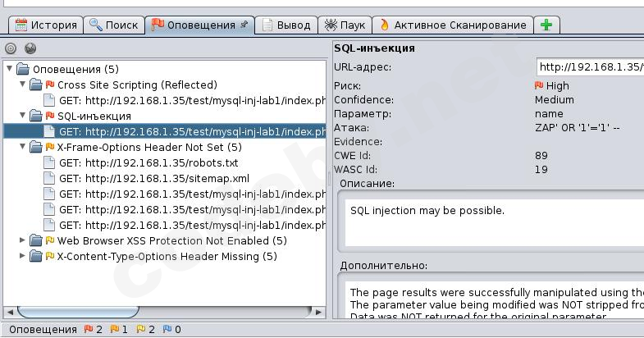Click the green plus add-tab icon
This screenshot has height=338, width=644.
pyautogui.click(x=546, y=25)
